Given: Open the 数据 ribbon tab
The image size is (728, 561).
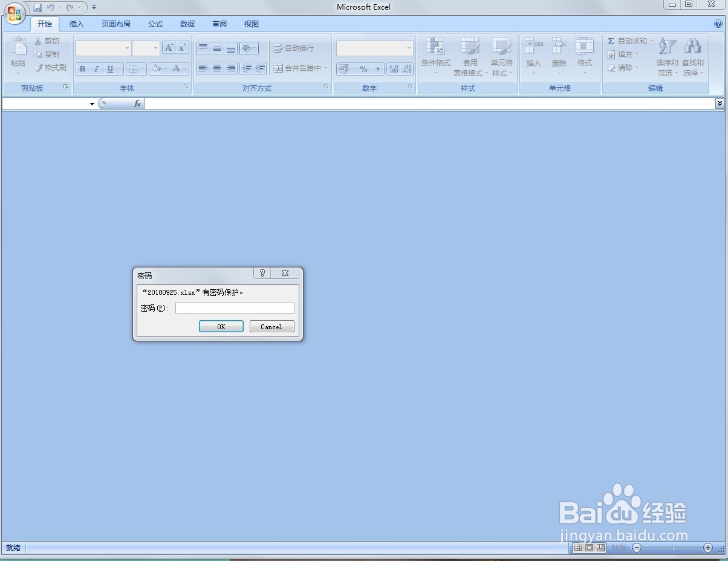Looking at the screenshot, I should [187, 24].
